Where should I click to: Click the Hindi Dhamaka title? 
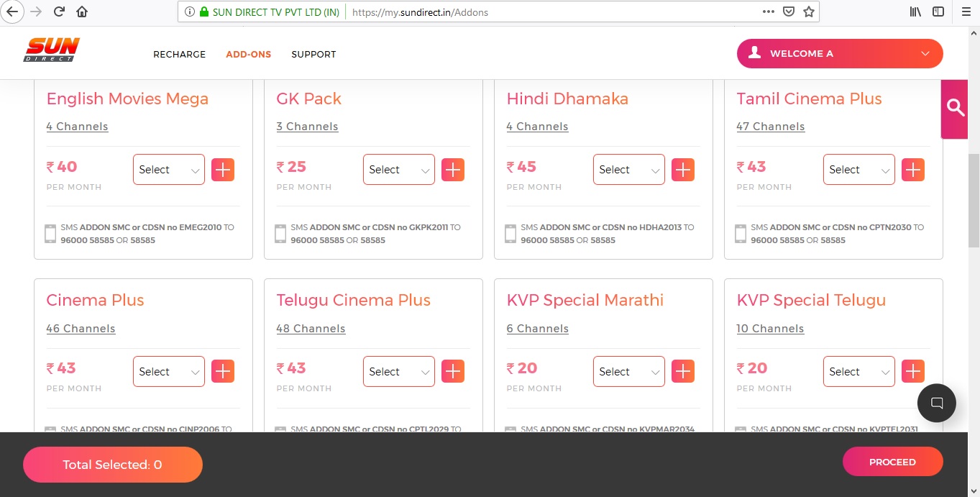tap(567, 99)
